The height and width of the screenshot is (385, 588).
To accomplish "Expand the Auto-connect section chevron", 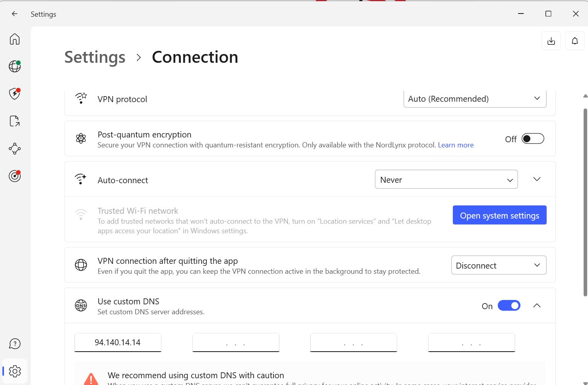I will tap(537, 179).
